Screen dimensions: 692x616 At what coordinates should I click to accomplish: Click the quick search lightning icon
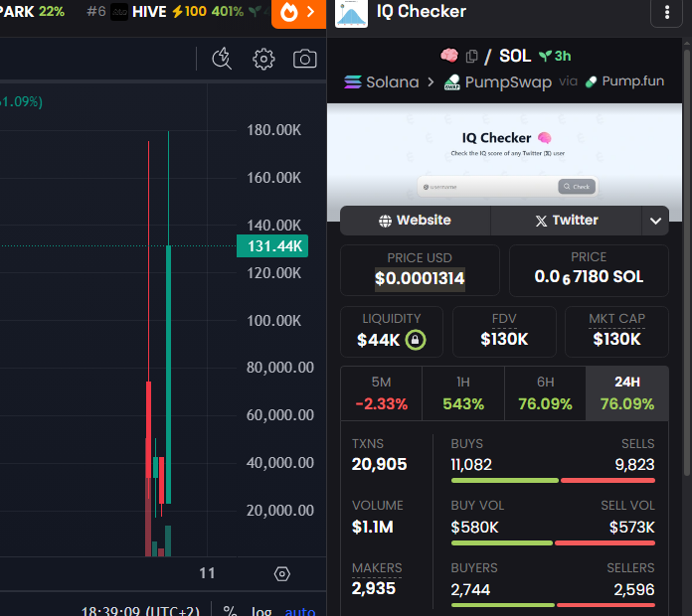point(223,59)
